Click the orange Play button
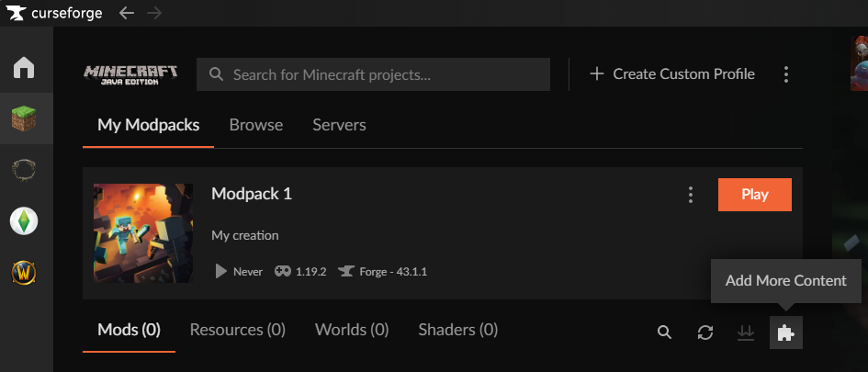Viewport: 868px width, 372px height. 754,195
